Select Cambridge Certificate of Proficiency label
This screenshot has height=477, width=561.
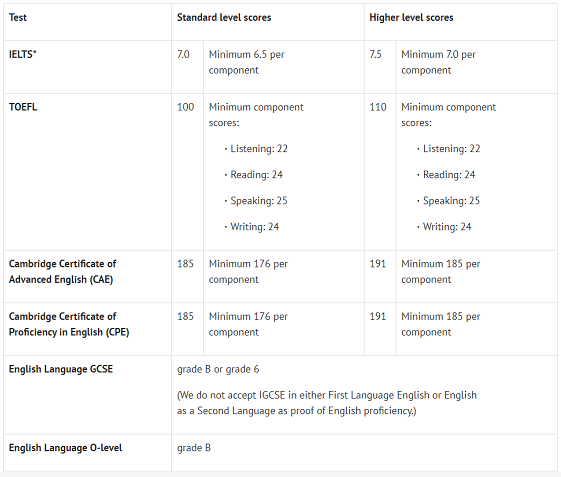pyautogui.click(x=69, y=324)
